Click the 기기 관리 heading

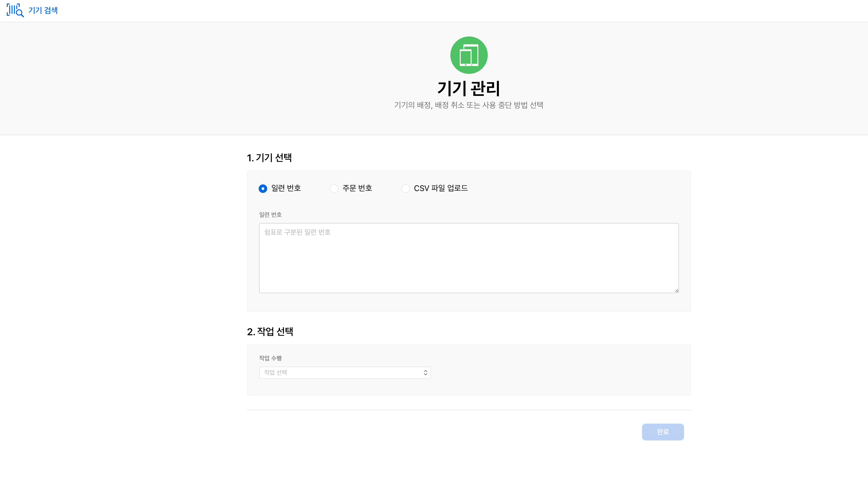[x=469, y=88]
